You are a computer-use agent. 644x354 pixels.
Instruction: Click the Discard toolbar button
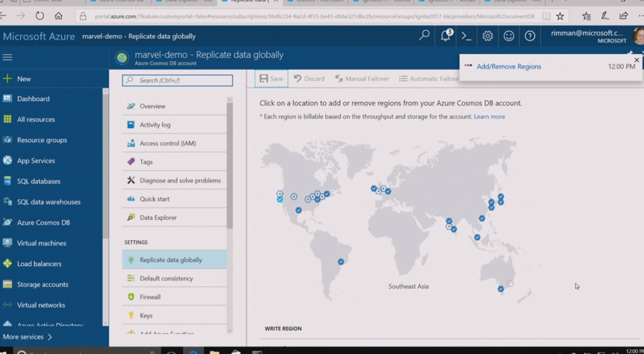click(x=309, y=79)
